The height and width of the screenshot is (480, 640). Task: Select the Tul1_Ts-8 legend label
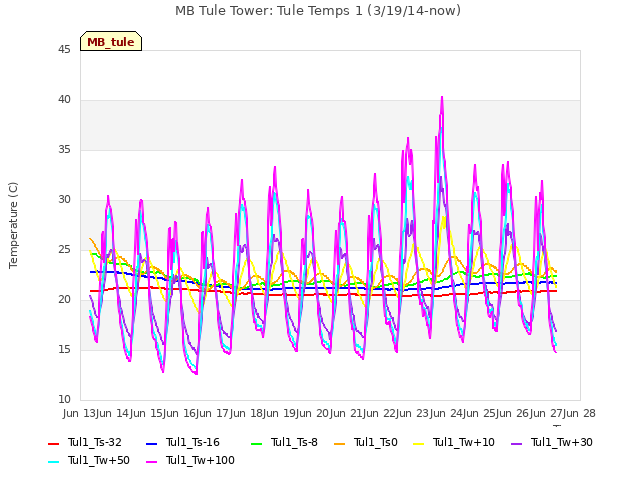point(294,442)
